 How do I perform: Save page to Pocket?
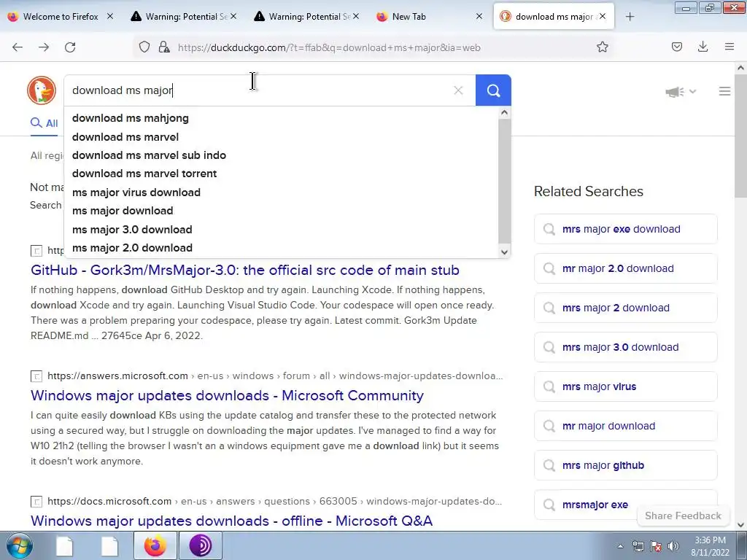677,47
